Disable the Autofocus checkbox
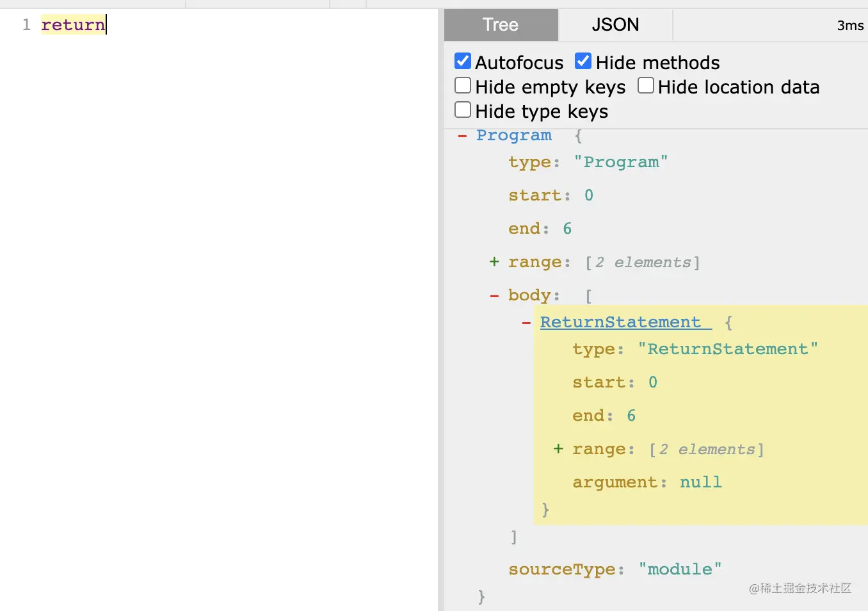 (x=463, y=61)
